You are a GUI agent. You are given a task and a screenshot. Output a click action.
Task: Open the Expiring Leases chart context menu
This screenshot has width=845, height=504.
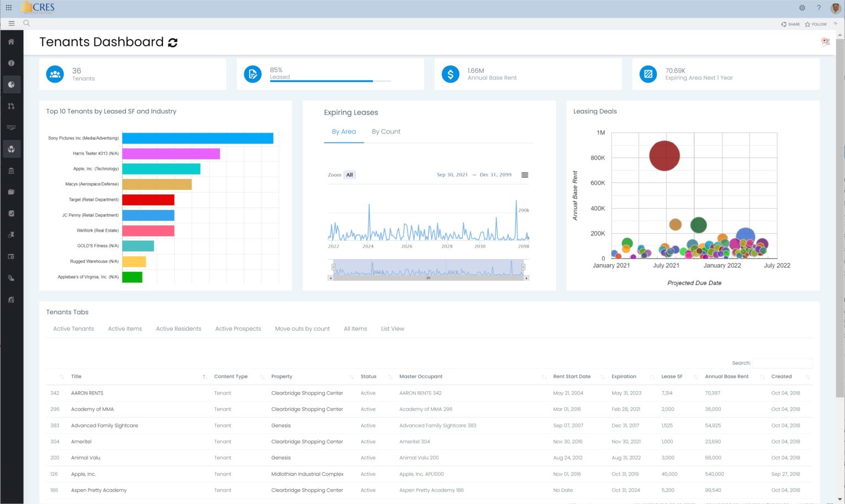525,175
